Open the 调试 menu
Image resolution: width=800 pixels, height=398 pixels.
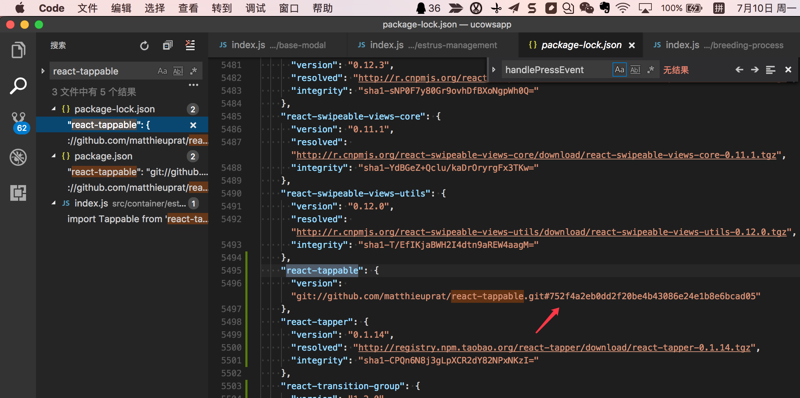[x=255, y=8]
